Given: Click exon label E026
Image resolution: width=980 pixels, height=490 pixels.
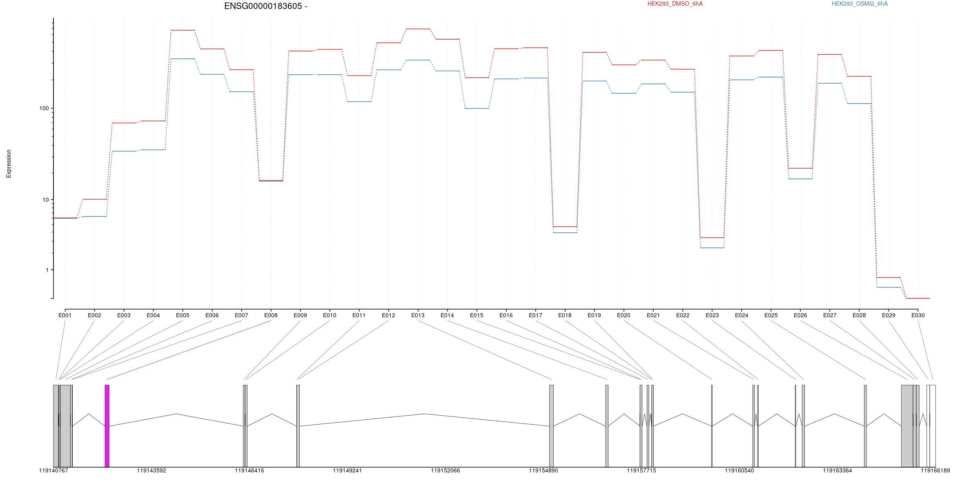Looking at the screenshot, I should 800,315.
